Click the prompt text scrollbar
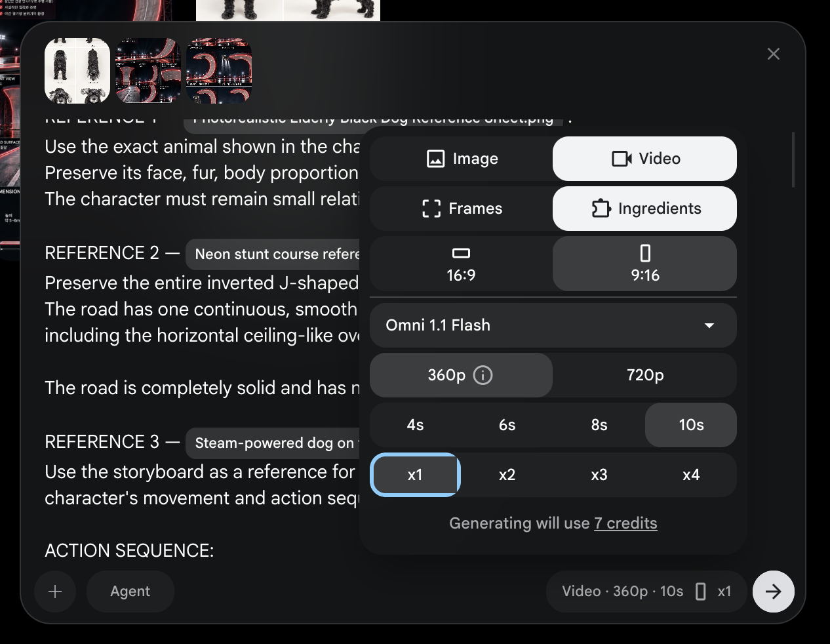The image size is (830, 644). (x=793, y=160)
